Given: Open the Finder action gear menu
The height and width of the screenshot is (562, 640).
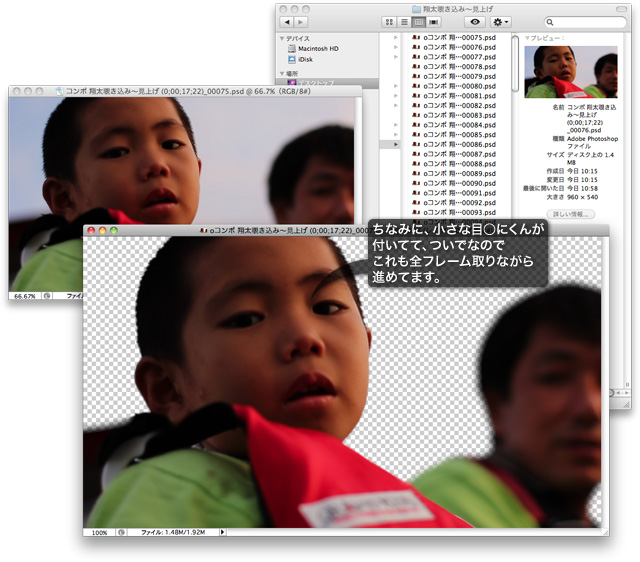Looking at the screenshot, I should (x=500, y=22).
